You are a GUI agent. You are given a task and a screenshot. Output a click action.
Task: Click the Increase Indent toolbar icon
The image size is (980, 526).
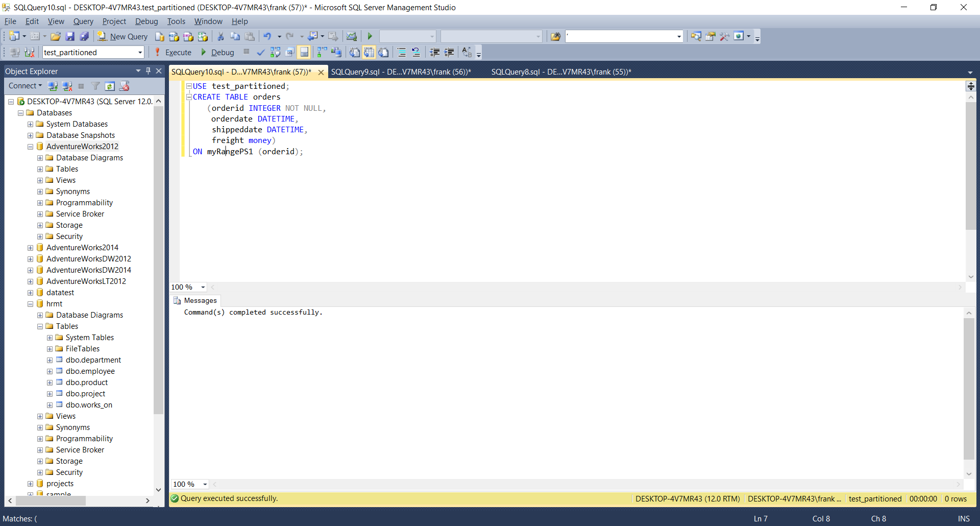coord(449,52)
